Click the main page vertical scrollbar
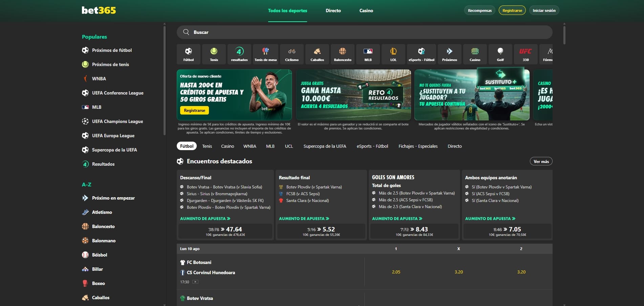The image size is (644, 306). pos(564,35)
